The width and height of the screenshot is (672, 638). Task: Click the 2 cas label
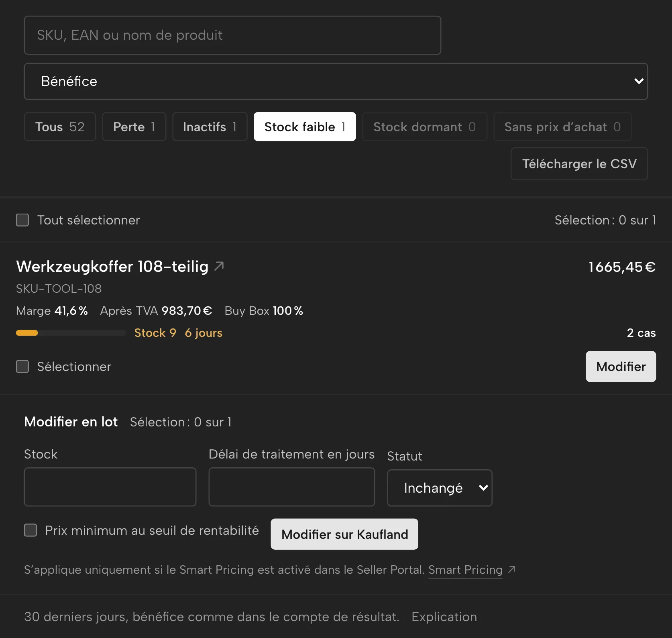[641, 333]
